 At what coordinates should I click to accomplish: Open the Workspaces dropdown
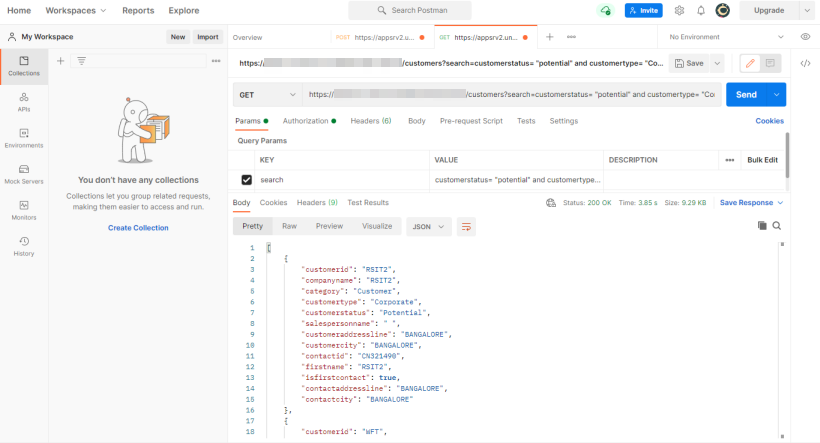pyautogui.click(x=75, y=10)
